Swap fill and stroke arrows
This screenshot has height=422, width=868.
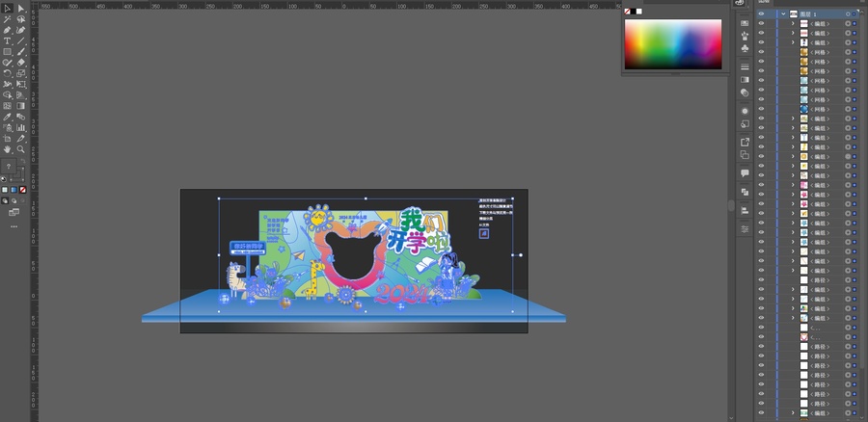23,161
